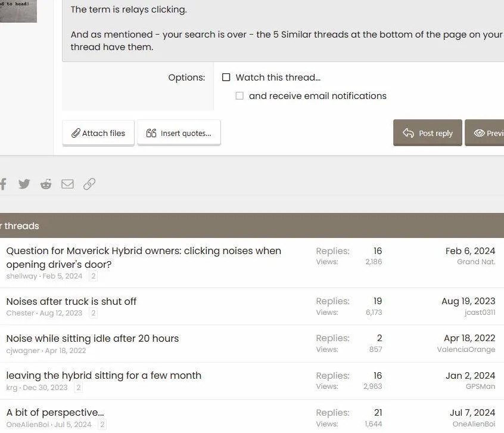Viewport: 504px width, 433px height.
Task: Click views count 2,963
Action: [372, 386]
